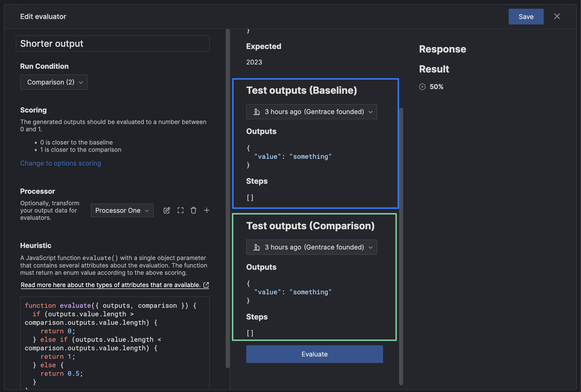Click Baseline output value "something"

pos(311,156)
